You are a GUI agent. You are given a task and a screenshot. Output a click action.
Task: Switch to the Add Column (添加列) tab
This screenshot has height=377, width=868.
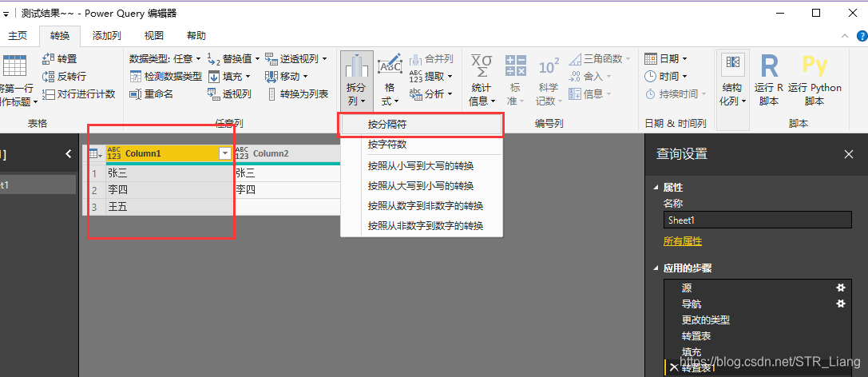pos(107,36)
